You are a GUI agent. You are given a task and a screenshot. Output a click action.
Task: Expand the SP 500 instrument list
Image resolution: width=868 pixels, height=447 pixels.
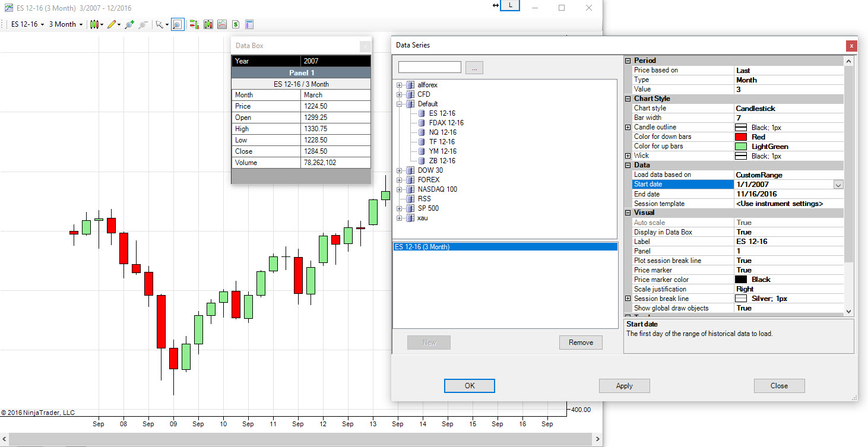click(x=400, y=208)
